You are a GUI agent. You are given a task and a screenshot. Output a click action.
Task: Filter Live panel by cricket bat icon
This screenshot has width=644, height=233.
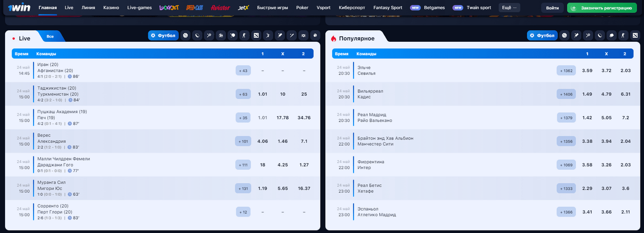click(x=279, y=36)
